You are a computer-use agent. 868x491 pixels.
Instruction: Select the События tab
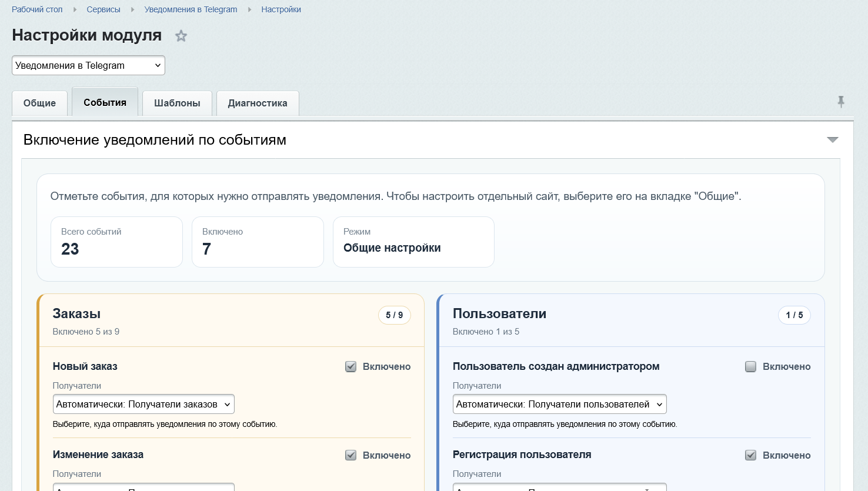pyautogui.click(x=105, y=102)
